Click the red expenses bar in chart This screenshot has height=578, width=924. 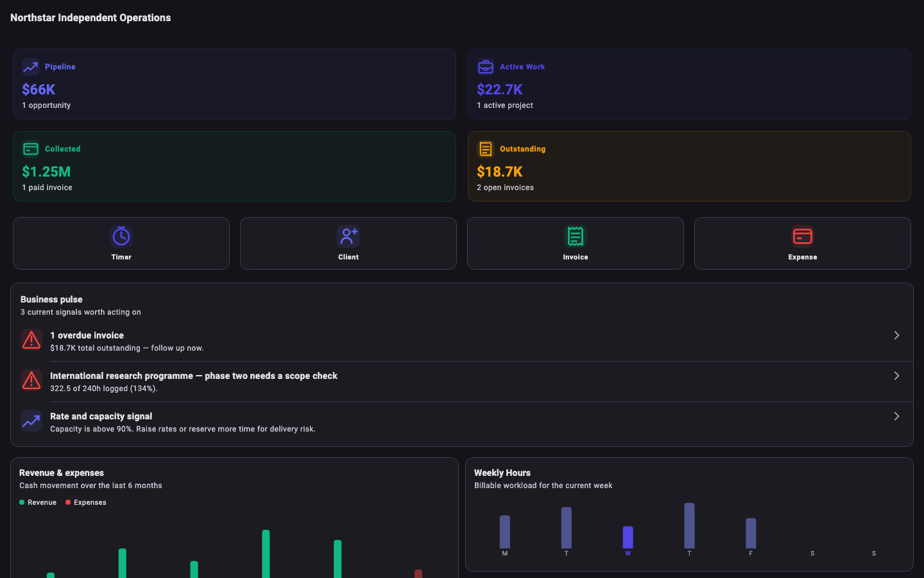pyautogui.click(x=418, y=574)
